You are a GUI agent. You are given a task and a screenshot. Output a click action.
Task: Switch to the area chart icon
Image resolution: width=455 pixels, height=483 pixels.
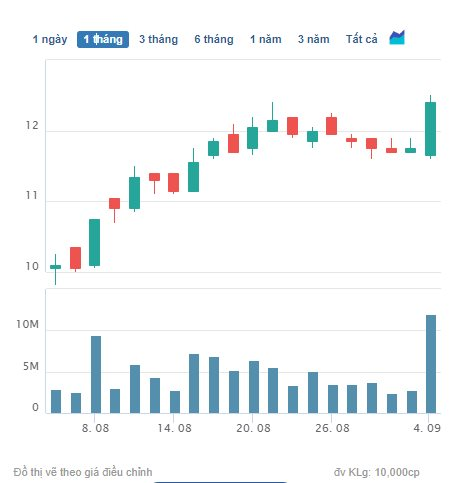pos(397,38)
